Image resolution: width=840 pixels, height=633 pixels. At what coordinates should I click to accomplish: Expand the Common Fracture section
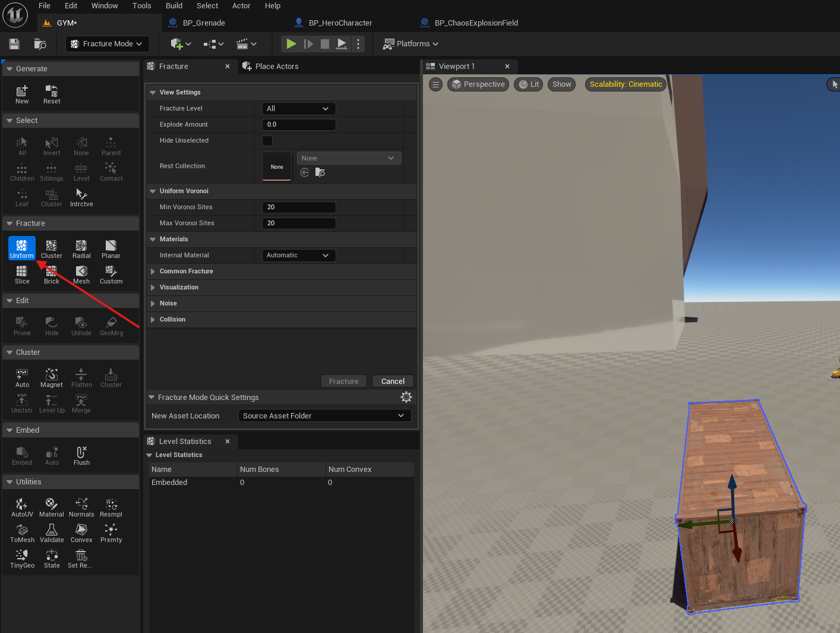pyautogui.click(x=153, y=272)
